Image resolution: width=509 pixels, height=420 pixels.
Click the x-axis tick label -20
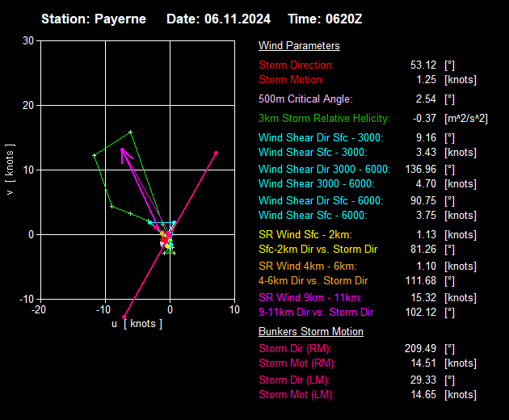pyautogui.click(x=39, y=309)
